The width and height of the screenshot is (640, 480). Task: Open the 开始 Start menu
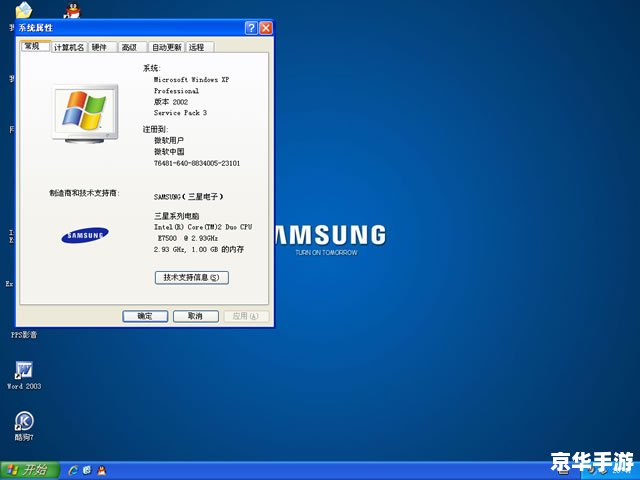[30, 470]
